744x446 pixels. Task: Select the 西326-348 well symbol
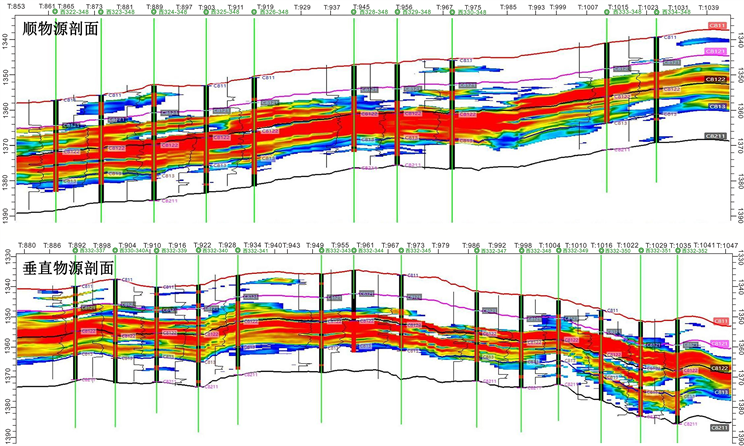pos(256,12)
